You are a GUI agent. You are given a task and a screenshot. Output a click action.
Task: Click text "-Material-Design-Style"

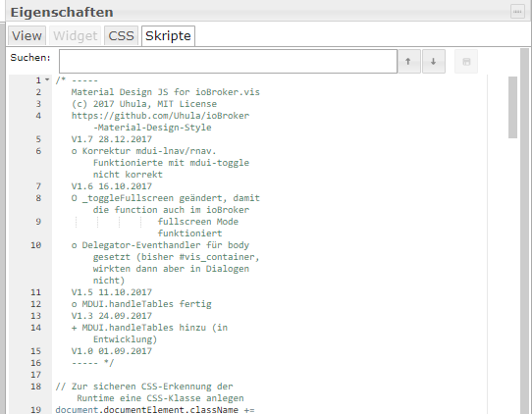click(152, 128)
